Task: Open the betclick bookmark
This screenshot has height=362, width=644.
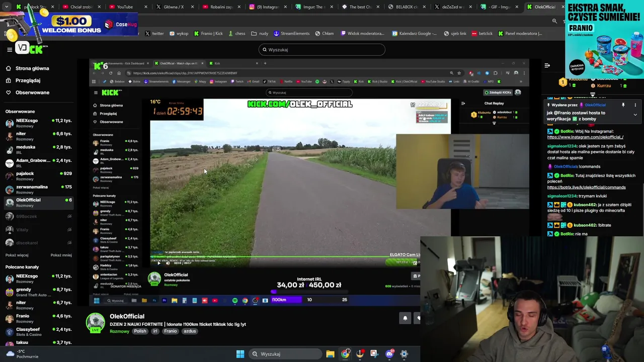Action: point(482,34)
